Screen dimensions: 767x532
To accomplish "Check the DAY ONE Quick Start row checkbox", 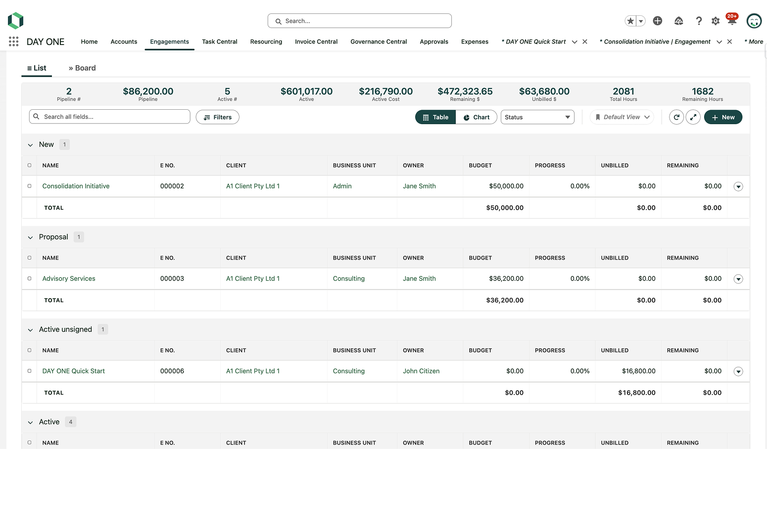I will click(29, 371).
